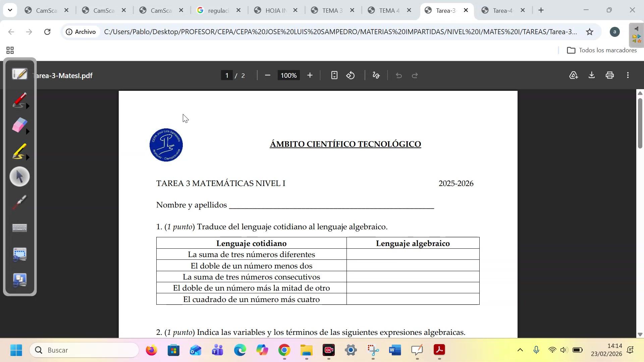Viewport: 644px width, 362px height.
Task: Select the pink eraser tool
Action: pyautogui.click(x=19, y=125)
